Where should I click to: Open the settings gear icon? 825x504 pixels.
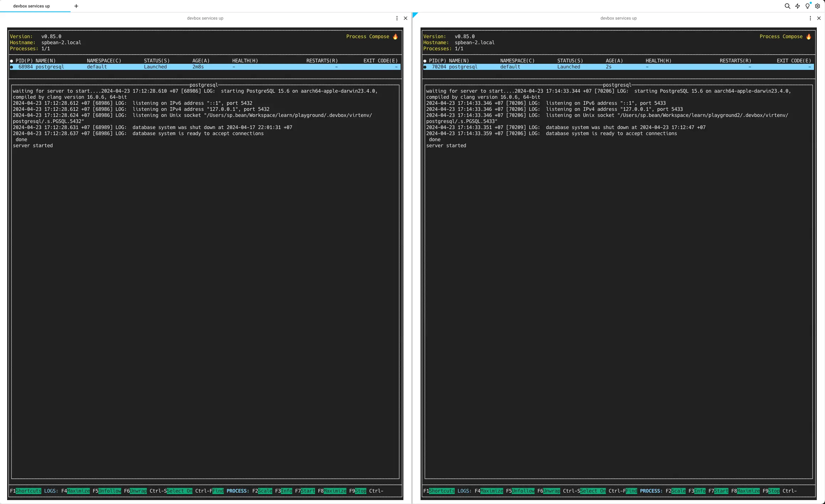coord(818,6)
